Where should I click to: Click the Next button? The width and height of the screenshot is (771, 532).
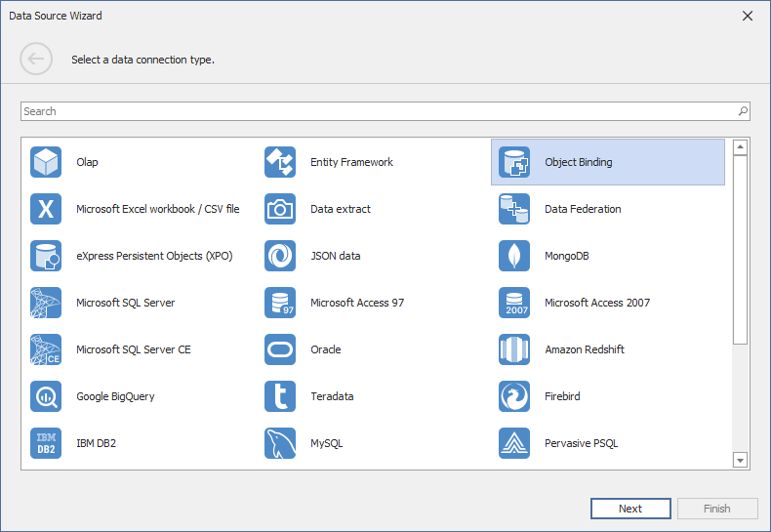[x=630, y=509]
